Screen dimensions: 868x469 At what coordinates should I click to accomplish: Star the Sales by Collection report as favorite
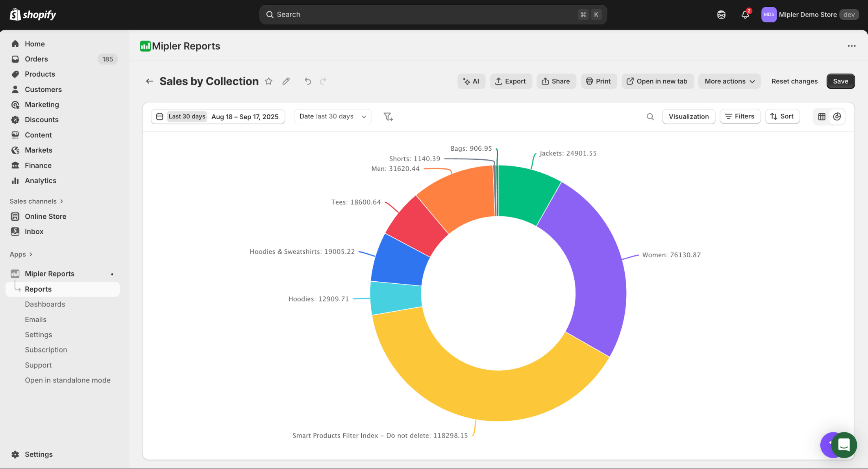pos(269,81)
